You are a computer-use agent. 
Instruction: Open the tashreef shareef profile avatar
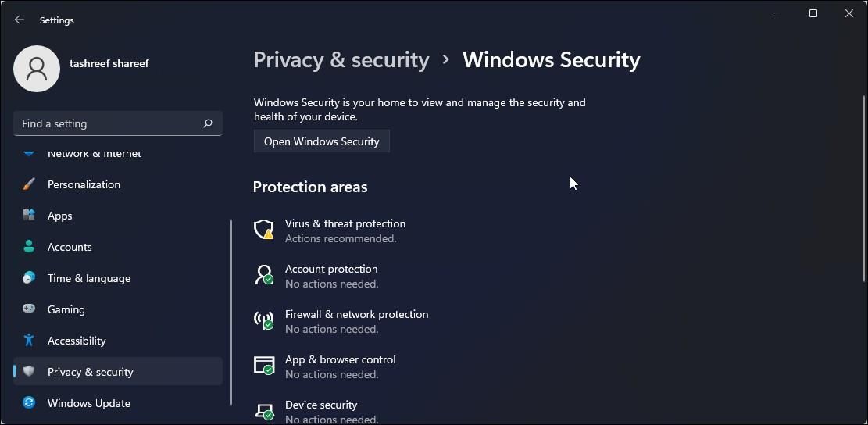(x=37, y=69)
